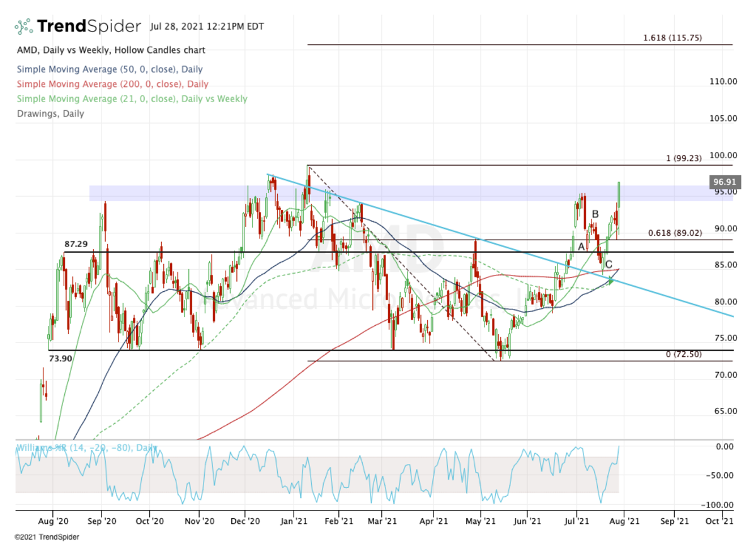Open the Drawings, Daily legend entry
756x544 pixels.
tap(50, 113)
